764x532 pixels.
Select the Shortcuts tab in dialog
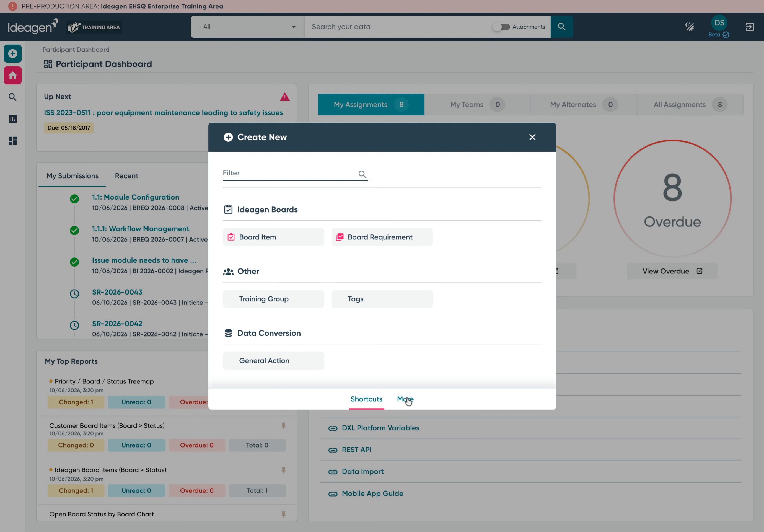[x=366, y=399]
